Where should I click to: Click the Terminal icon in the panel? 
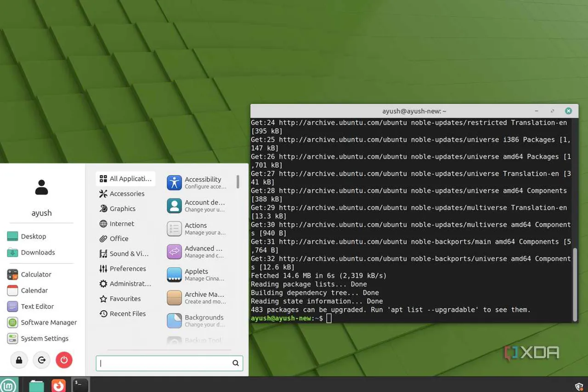pos(80,385)
